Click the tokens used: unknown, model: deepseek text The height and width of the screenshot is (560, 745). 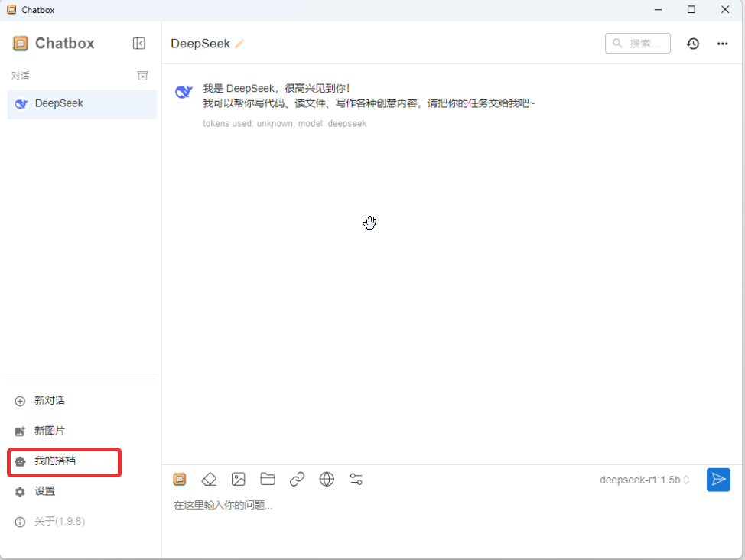point(285,124)
